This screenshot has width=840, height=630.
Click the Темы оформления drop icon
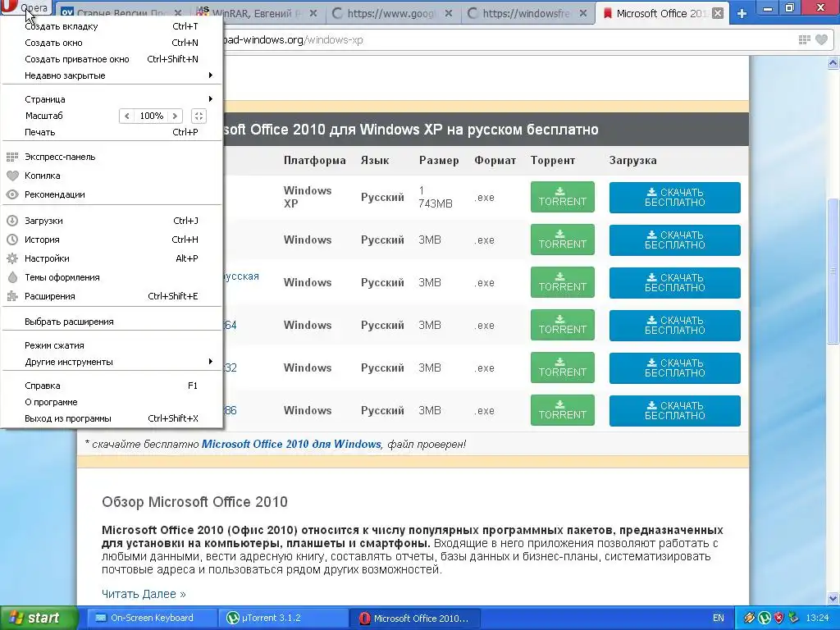12,277
